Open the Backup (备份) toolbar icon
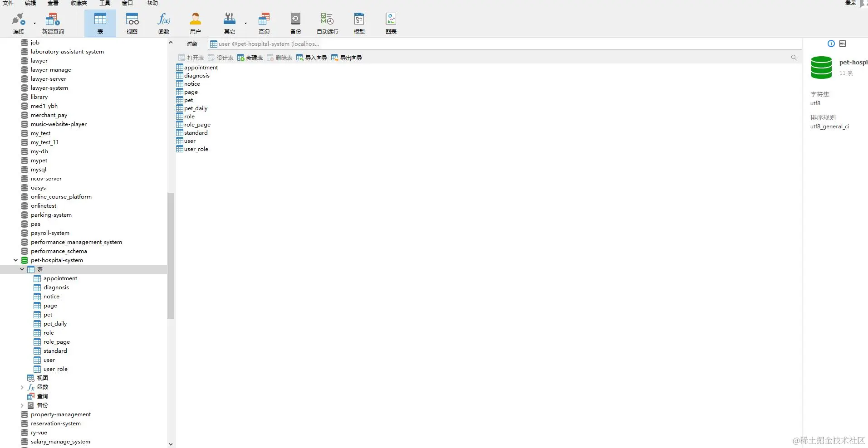The width and height of the screenshot is (868, 448). coord(296,24)
